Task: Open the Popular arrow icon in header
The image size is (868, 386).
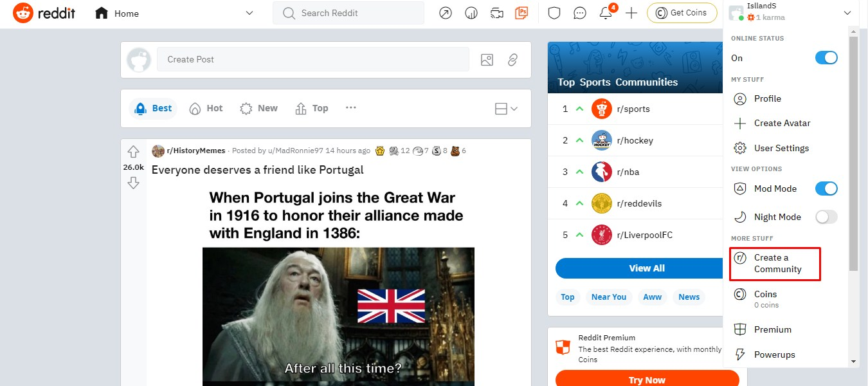Action: [446, 13]
